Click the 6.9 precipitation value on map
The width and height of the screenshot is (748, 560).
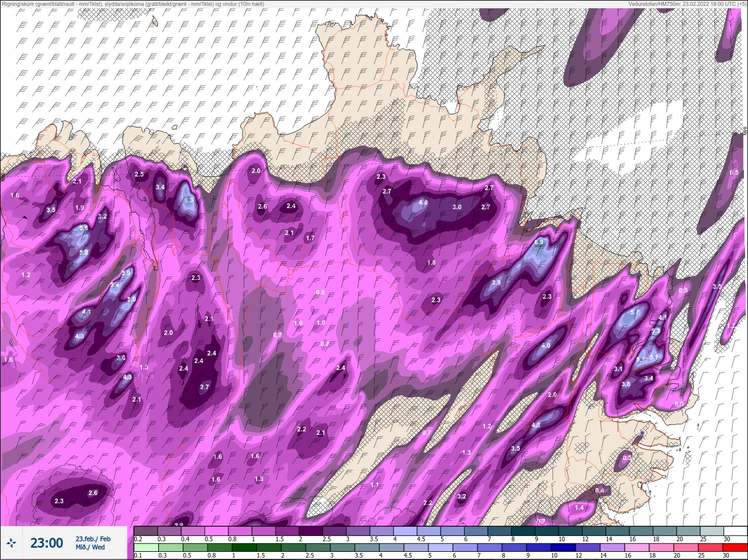pyautogui.click(x=539, y=242)
